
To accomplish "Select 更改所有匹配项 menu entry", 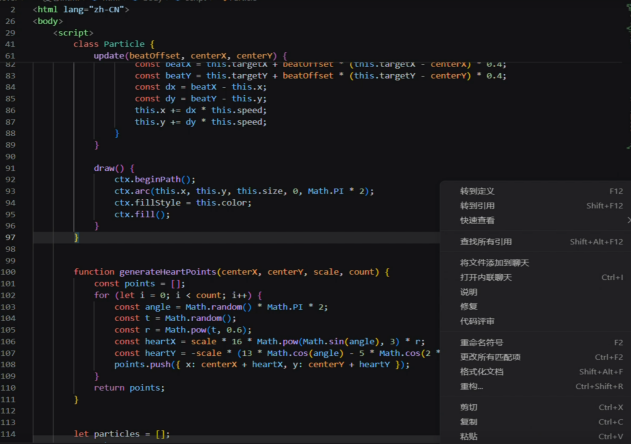I will tap(536, 357).
